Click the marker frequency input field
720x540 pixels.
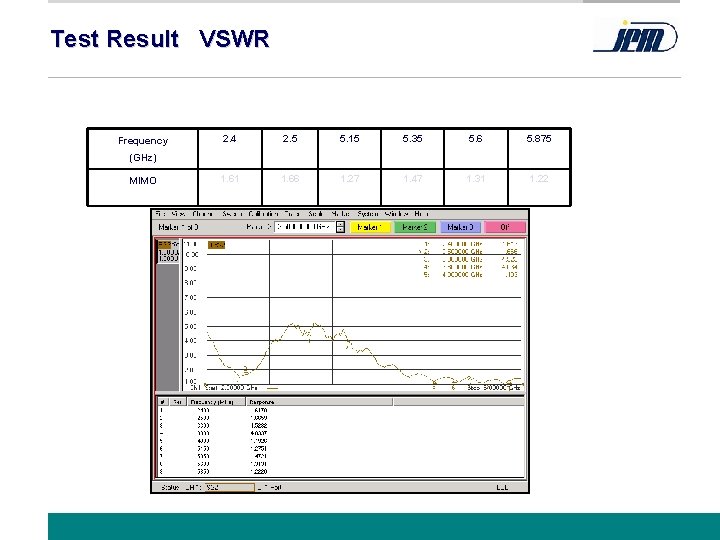tap(304, 227)
